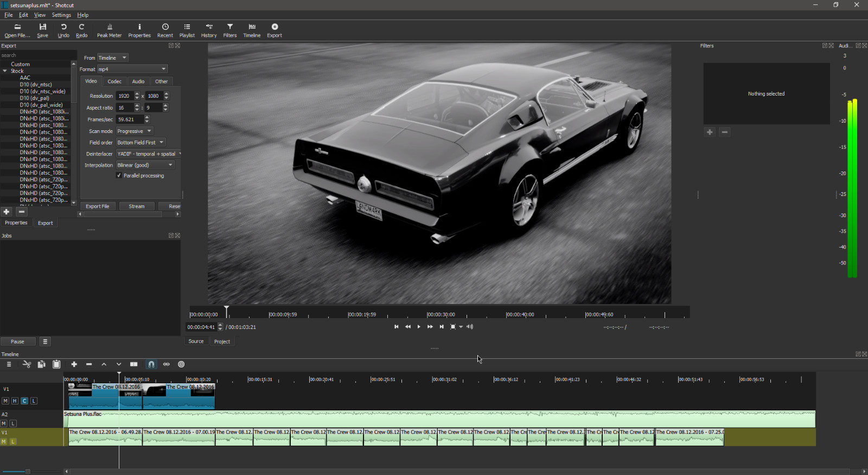Adjust the timeline zoom slider
This screenshot has height=475, width=868.
click(x=27, y=471)
